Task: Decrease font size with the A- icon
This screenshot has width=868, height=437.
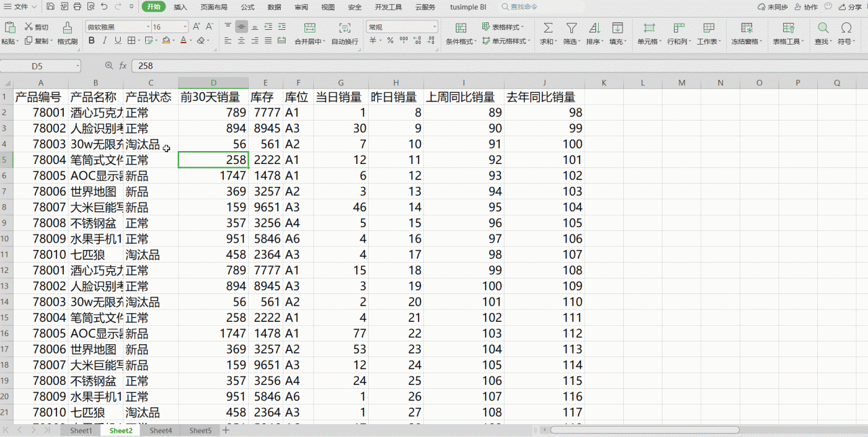Action: click(210, 27)
